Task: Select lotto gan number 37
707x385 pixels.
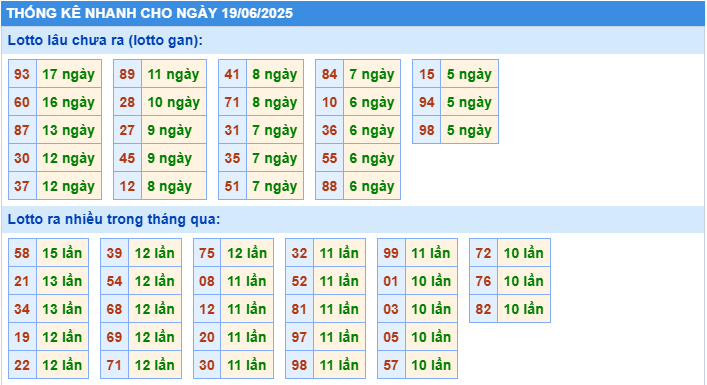Action: tap(22, 186)
